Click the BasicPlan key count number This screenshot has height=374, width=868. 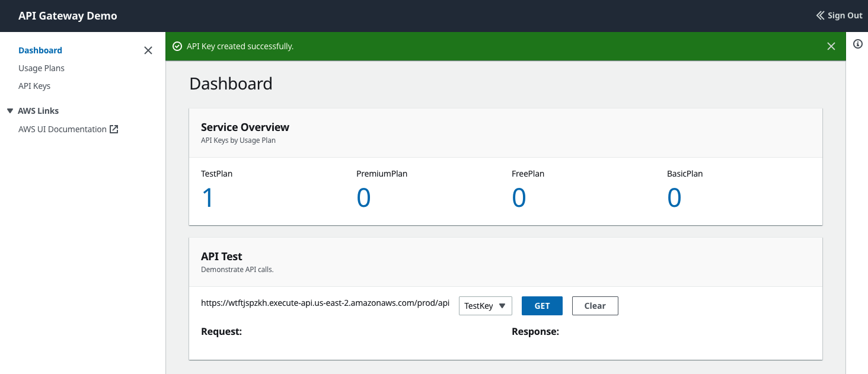[674, 197]
